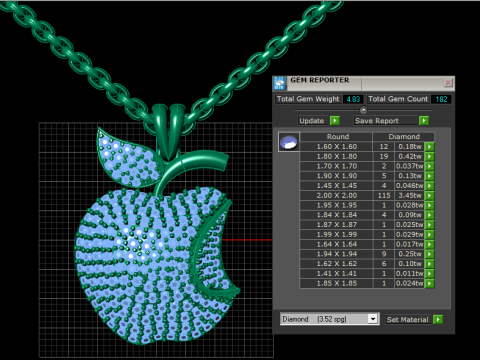Select the round gem thumbnail
The width and height of the screenshot is (480, 360).
click(289, 142)
